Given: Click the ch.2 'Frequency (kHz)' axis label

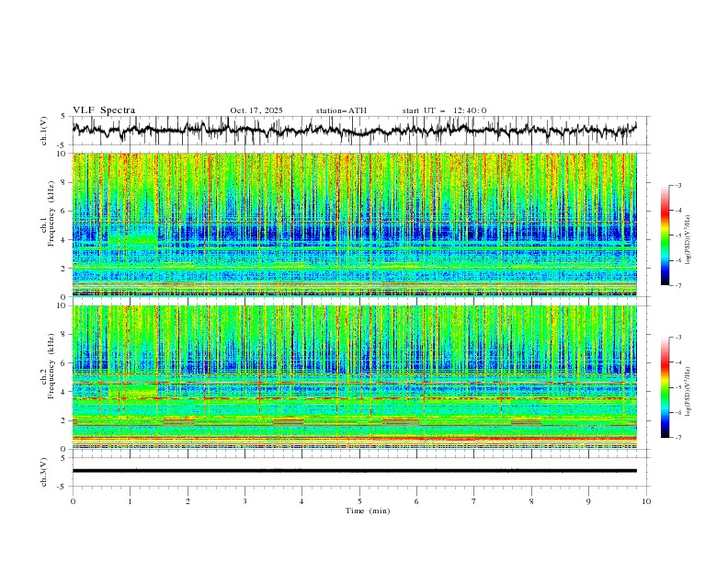Looking at the screenshot, I should (51, 365).
